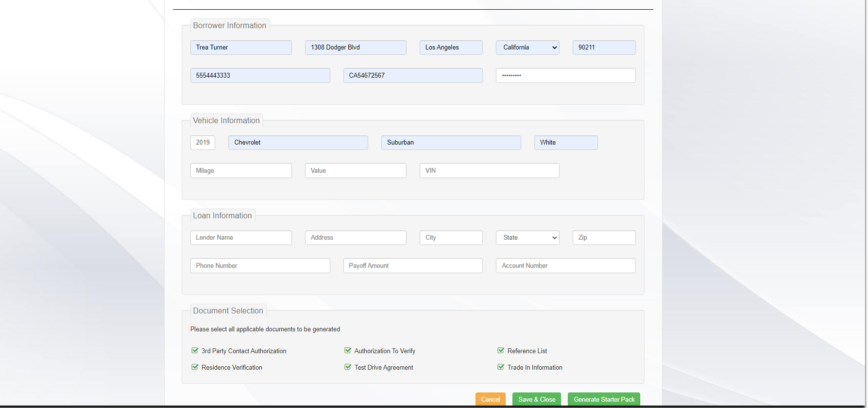Select the Vehicle Information section heading

226,121
